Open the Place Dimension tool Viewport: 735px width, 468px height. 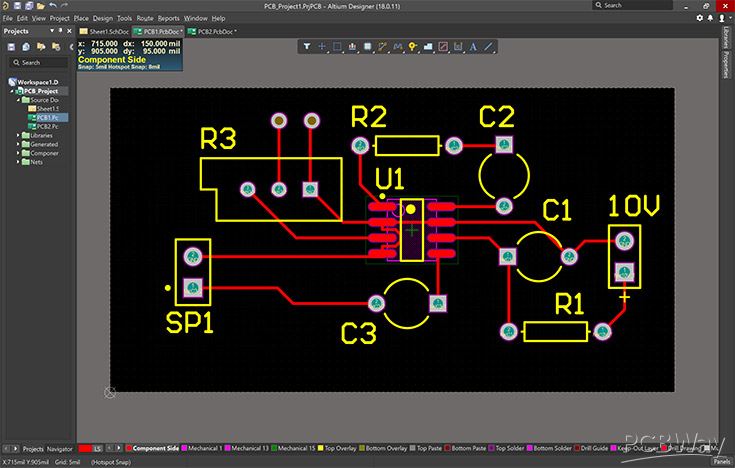[x=458, y=46]
